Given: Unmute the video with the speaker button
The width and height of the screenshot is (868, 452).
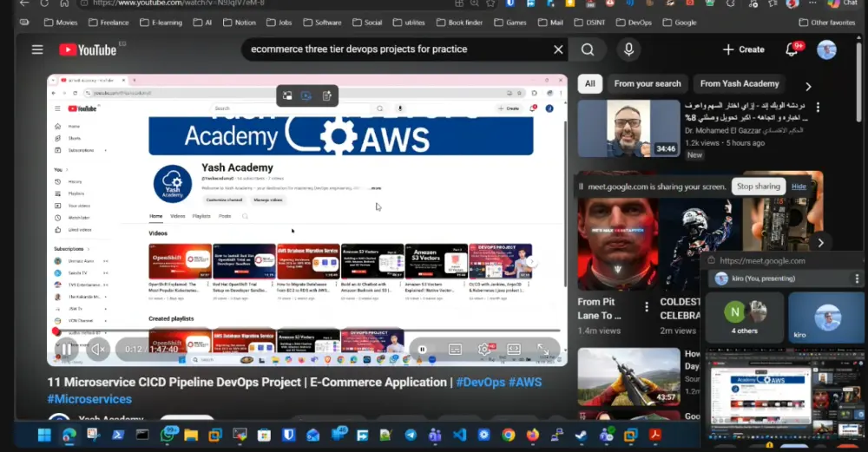Looking at the screenshot, I should (98, 349).
